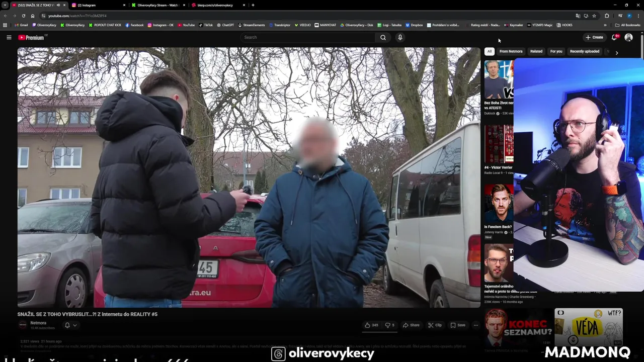The width and height of the screenshot is (644, 362).
Task: Open the browser profile P avatar
Action: point(629,16)
